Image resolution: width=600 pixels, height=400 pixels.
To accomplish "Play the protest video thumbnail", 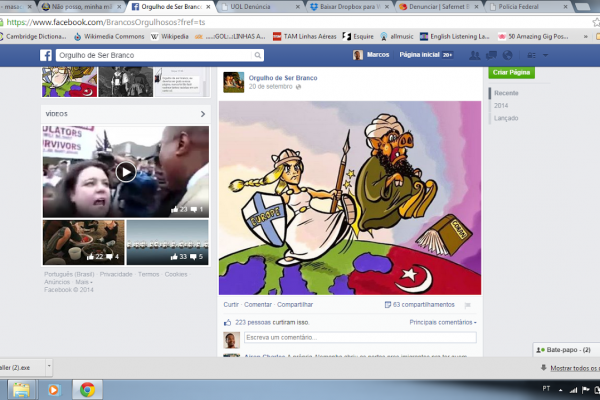I will (126, 172).
